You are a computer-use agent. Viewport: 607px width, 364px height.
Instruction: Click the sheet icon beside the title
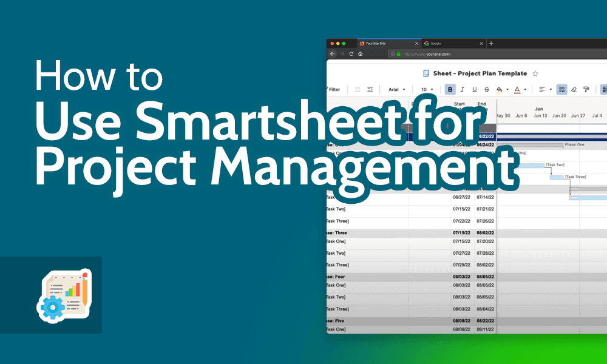[x=426, y=73]
